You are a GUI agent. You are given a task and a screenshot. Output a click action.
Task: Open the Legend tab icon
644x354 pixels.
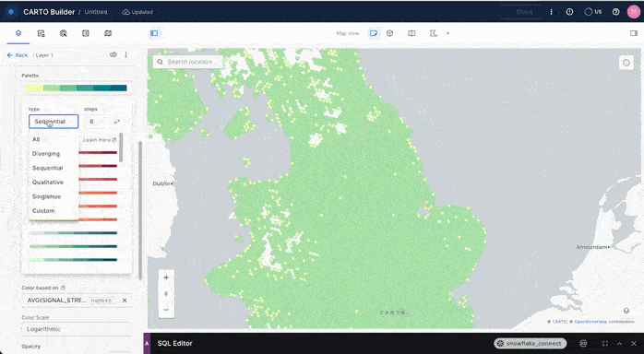click(x=86, y=33)
